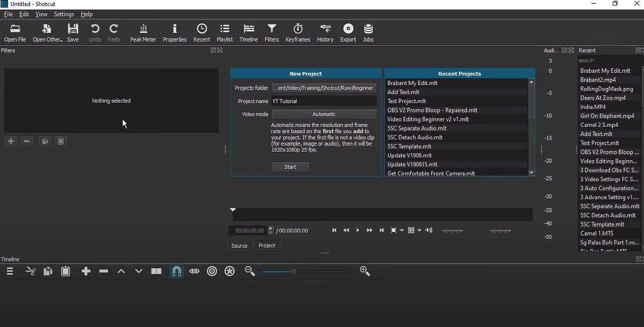Open the Export panel
Image resolution: width=644 pixels, height=327 pixels.
(x=348, y=33)
